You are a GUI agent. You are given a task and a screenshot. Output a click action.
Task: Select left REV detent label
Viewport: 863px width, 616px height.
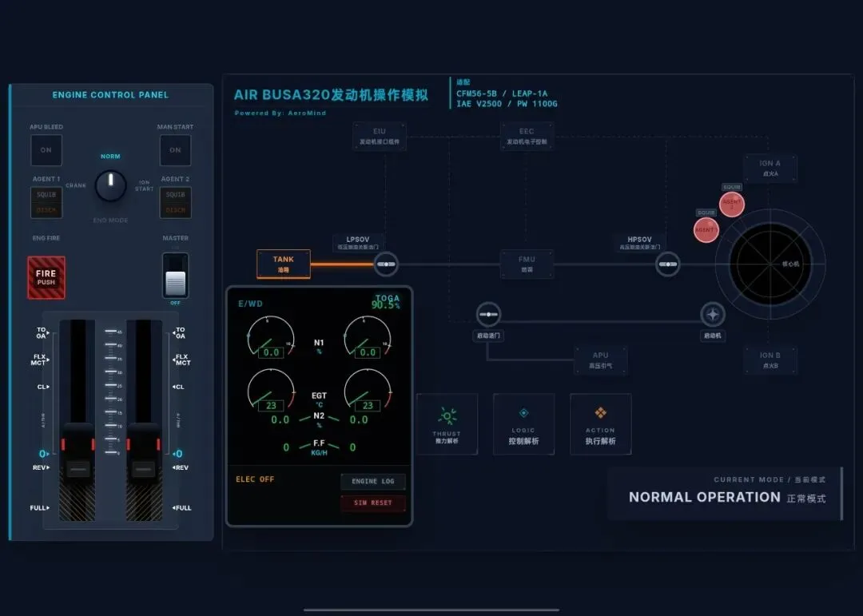tap(41, 467)
